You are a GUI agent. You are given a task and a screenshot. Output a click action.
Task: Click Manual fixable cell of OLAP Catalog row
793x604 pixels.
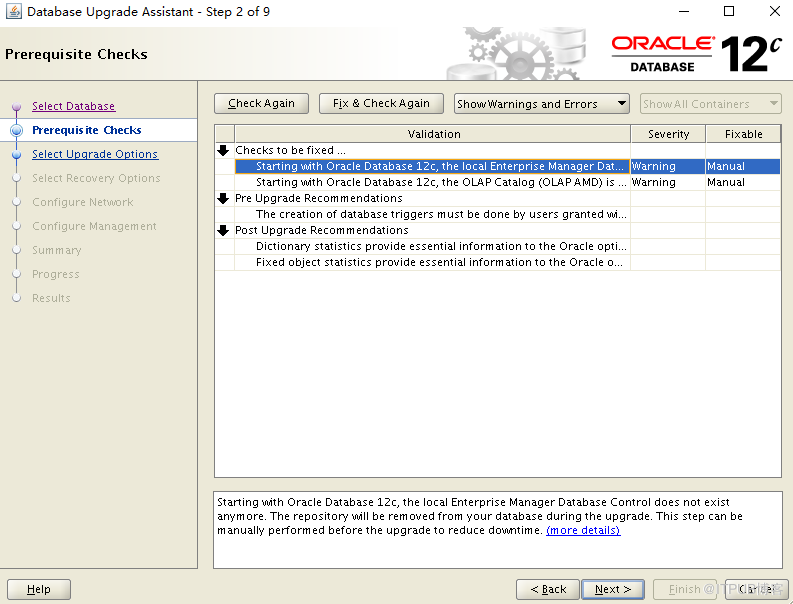(743, 182)
